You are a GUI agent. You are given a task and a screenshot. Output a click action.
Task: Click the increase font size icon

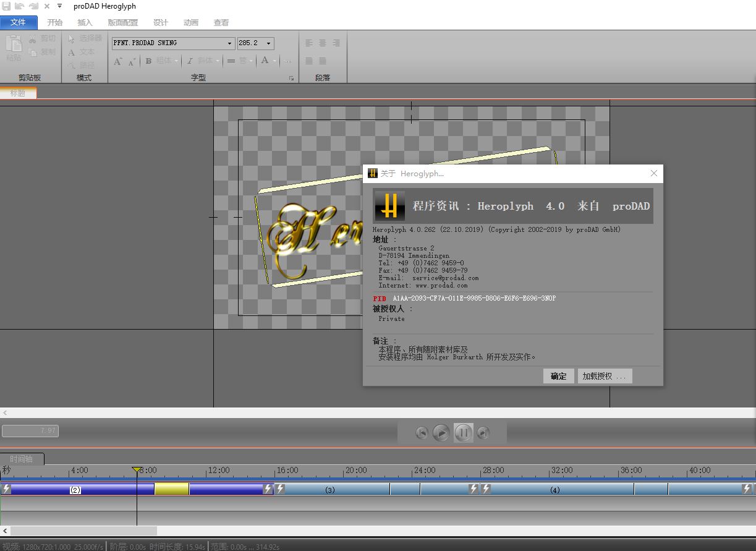point(117,61)
